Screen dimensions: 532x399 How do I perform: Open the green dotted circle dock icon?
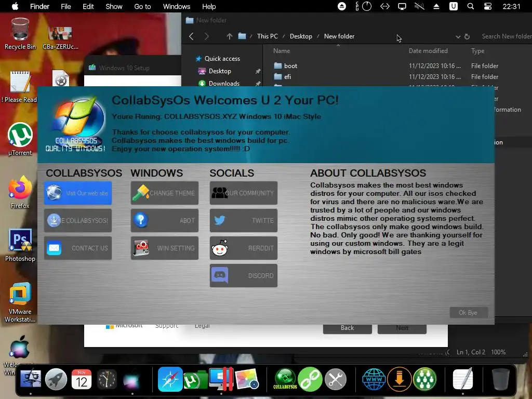424,379
